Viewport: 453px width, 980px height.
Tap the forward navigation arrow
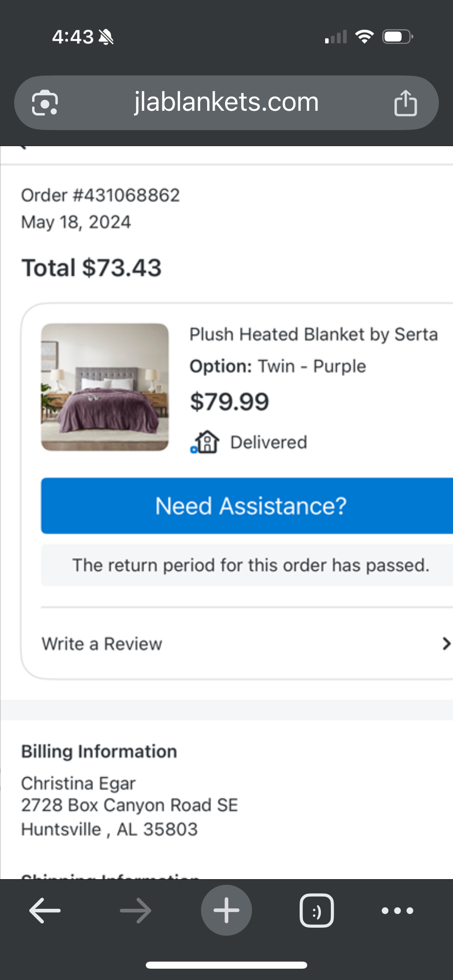135,910
